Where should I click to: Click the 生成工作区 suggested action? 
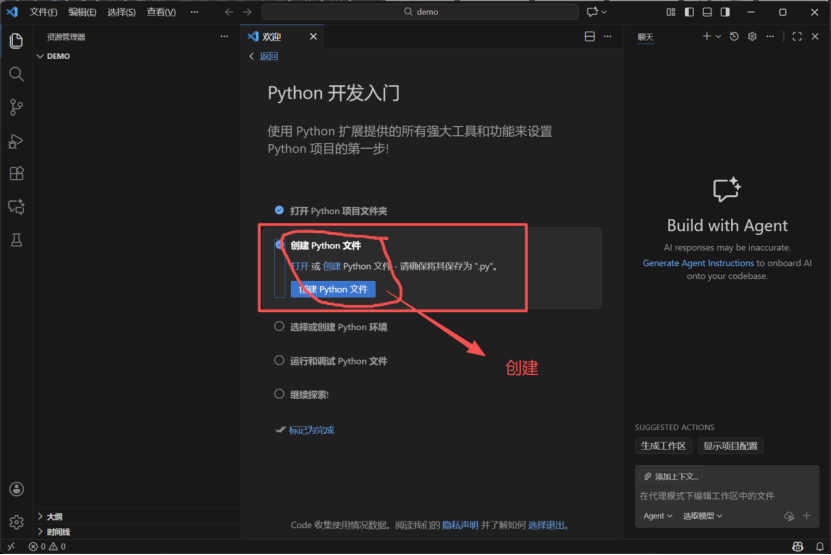[663, 446]
